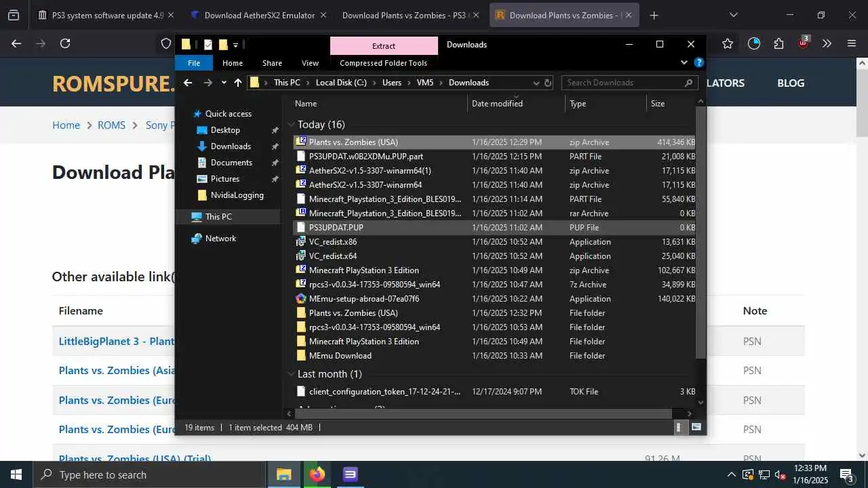This screenshot has height=488, width=868.
Task: Refresh the Downloads folder view
Action: click(x=548, y=83)
